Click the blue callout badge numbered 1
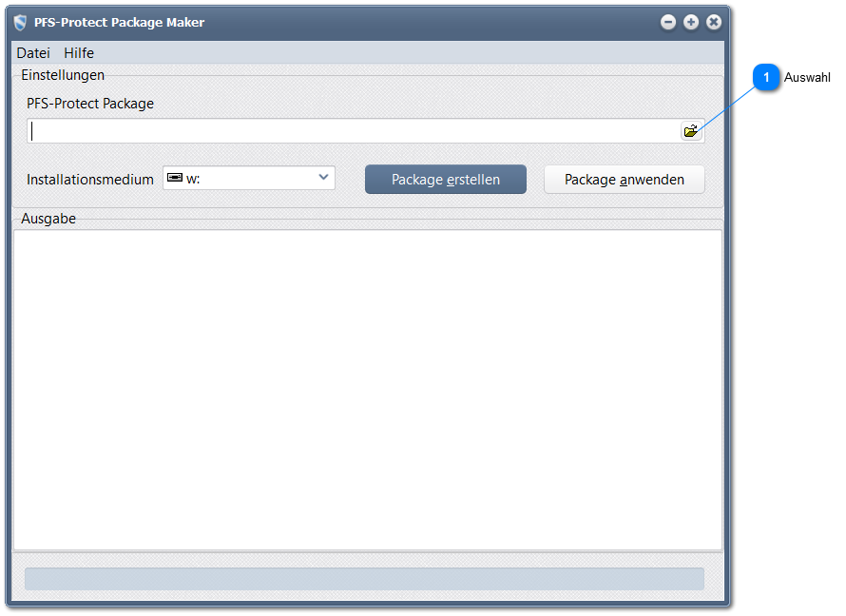This screenshot has height=616, width=846. [766, 78]
